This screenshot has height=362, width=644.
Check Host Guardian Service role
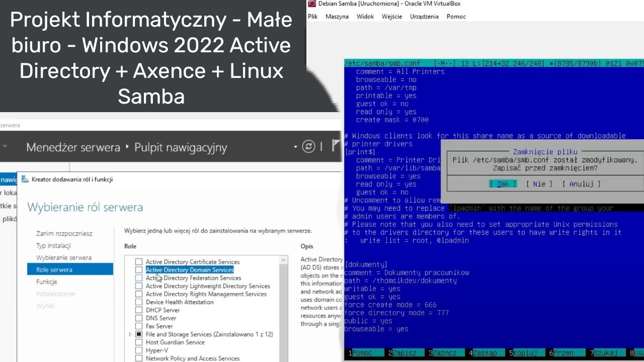click(x=139, y=342)
